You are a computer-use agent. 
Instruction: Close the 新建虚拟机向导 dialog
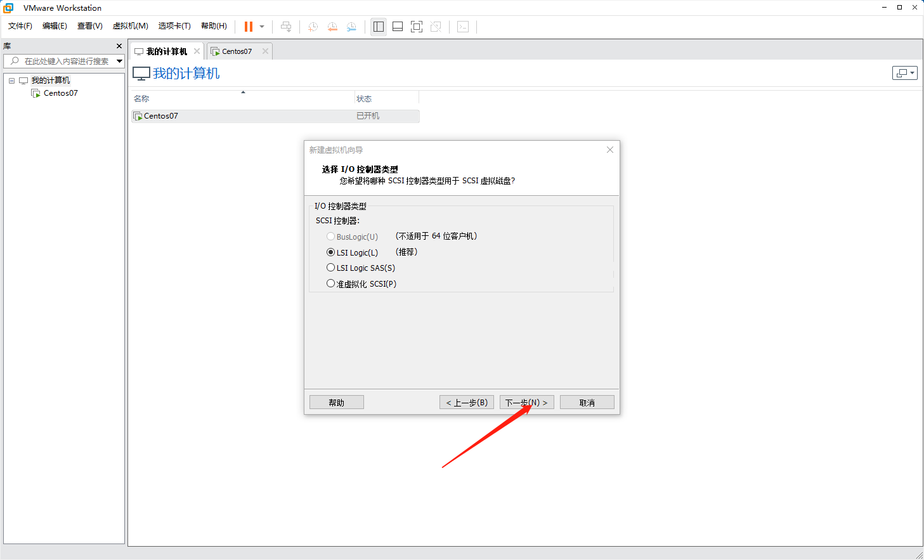pyautogui.click(x=610, y=150)
